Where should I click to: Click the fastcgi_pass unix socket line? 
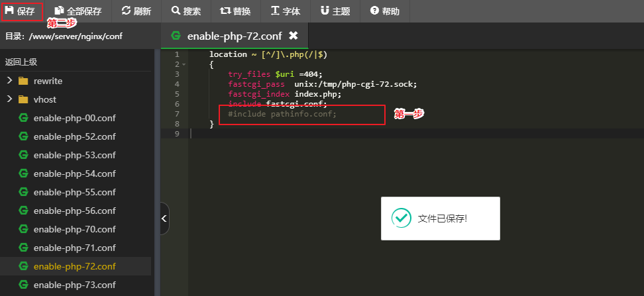[x=323, y=84]
